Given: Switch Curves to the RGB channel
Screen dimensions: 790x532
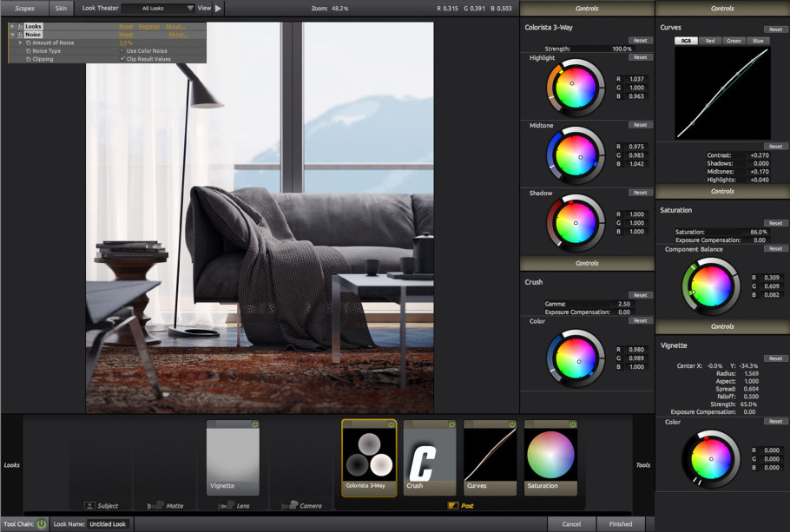Looking at the screenshot, I should (686, 41).
